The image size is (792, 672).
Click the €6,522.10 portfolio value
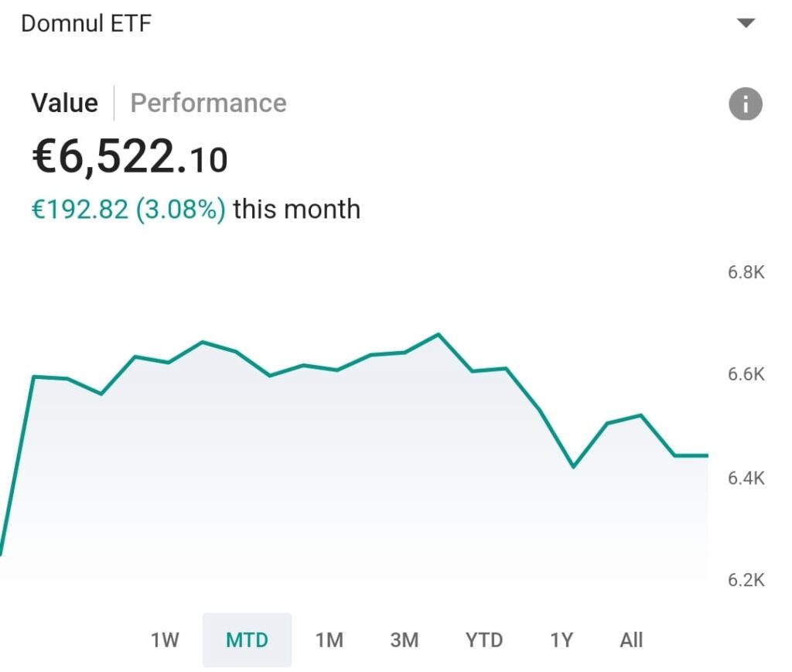[129, 158]
